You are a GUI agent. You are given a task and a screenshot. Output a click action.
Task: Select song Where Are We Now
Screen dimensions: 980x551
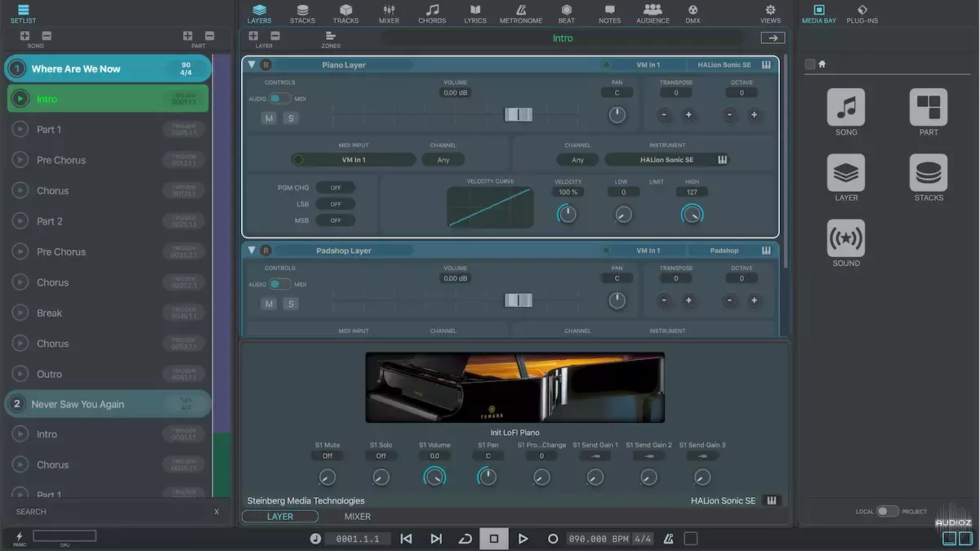pos(108,69)
